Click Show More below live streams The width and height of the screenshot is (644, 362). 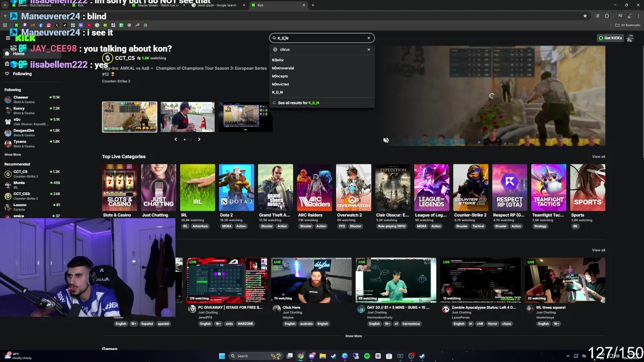coord(353,336)
